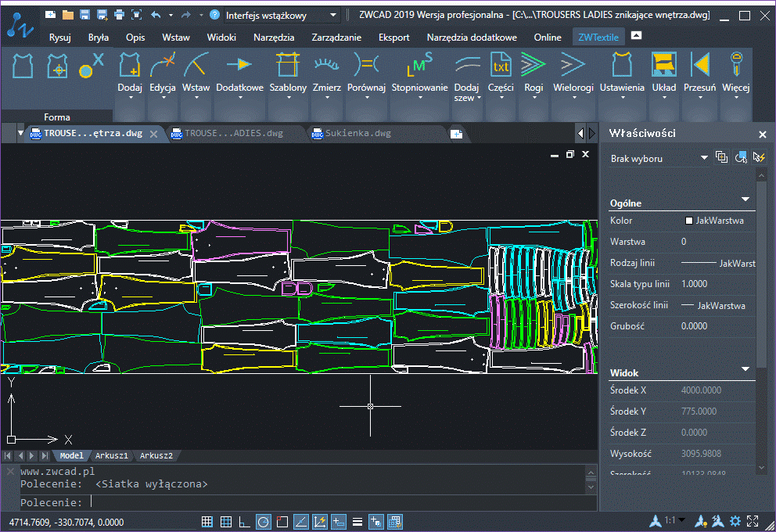
Task: Open the Szablony templates tool
Action: tap(288, 66)
